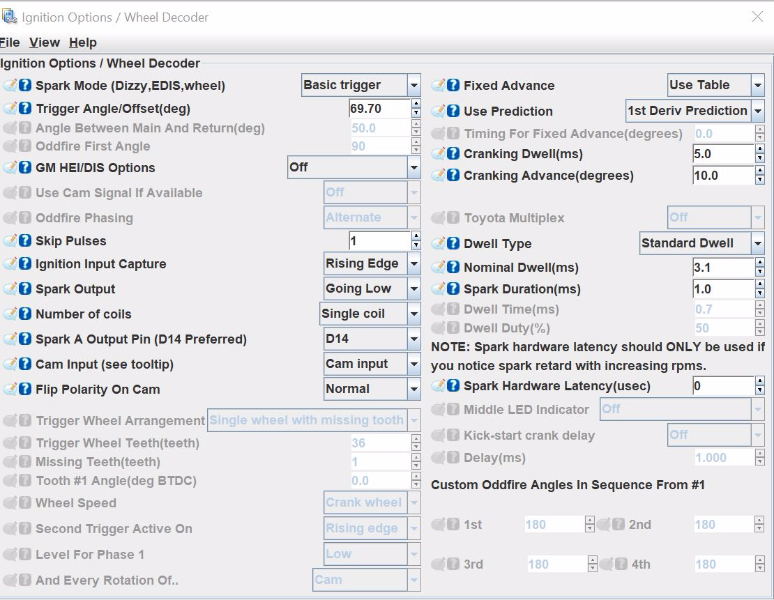The image size is (774, 600).
Task: Expand the Ignition Input Capture dropdown
Action: tap(413, 264)
